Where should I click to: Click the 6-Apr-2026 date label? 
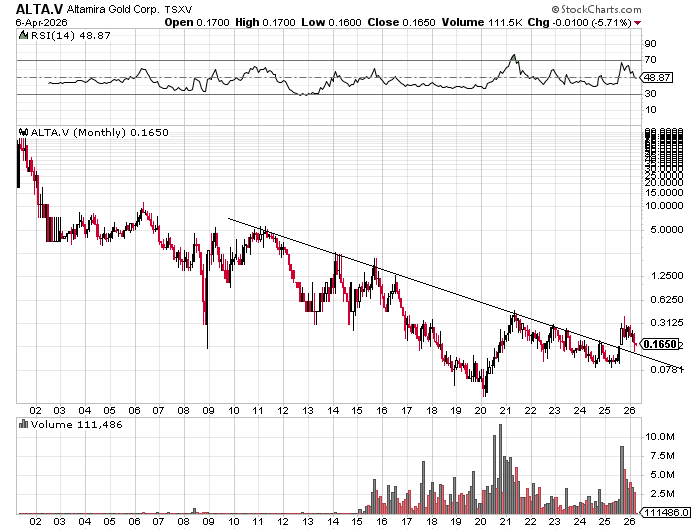tap(42, 22)
